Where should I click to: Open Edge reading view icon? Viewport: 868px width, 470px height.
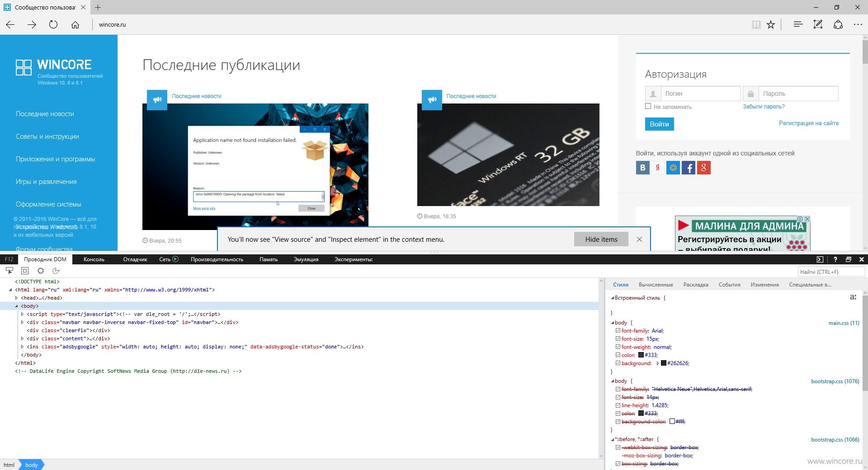[756, 25]
